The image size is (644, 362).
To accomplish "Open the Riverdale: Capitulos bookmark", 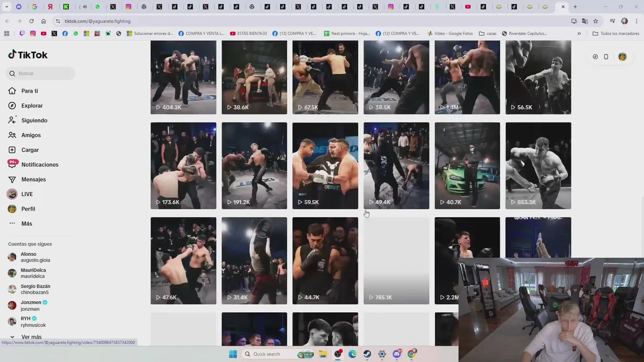I will (524, 34).
